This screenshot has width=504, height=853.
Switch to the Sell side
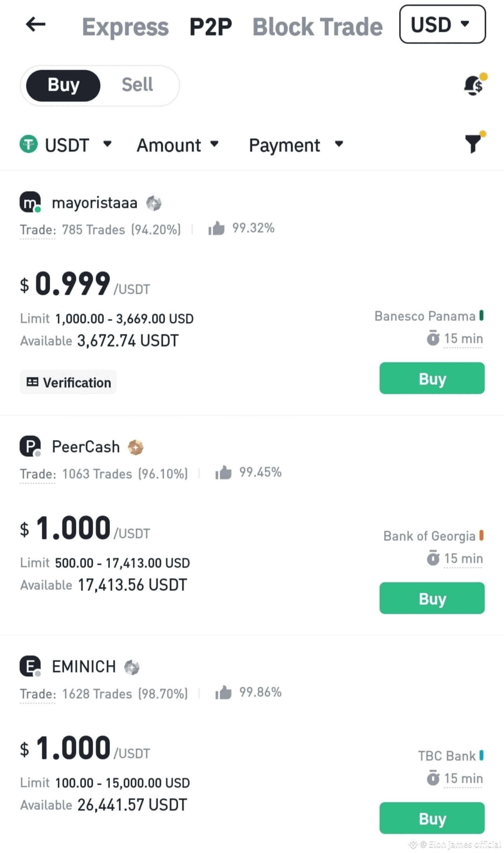coord(137,85)
